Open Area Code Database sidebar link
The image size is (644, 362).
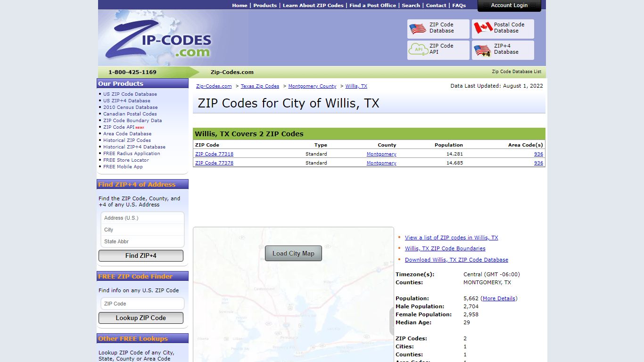127,134
